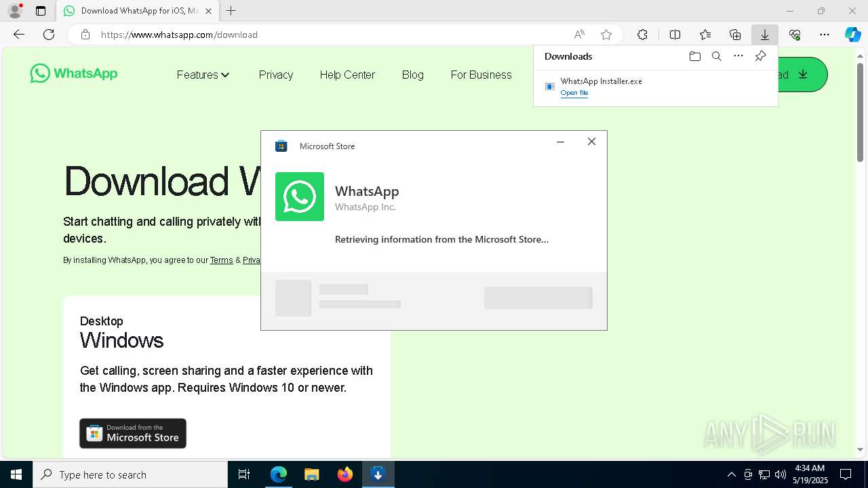Click the taskbar search box
This screenshot has height=488, width=868.
(x=130, y=474)
